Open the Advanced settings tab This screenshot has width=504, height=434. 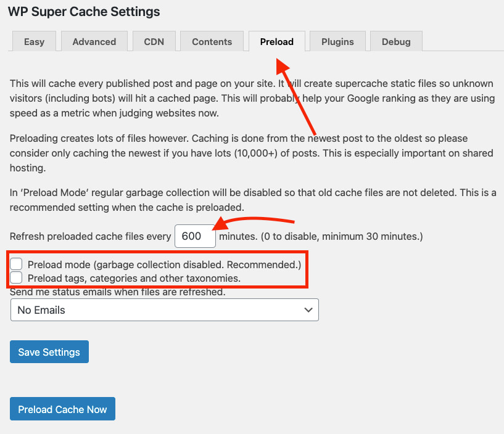coord(94,41)
